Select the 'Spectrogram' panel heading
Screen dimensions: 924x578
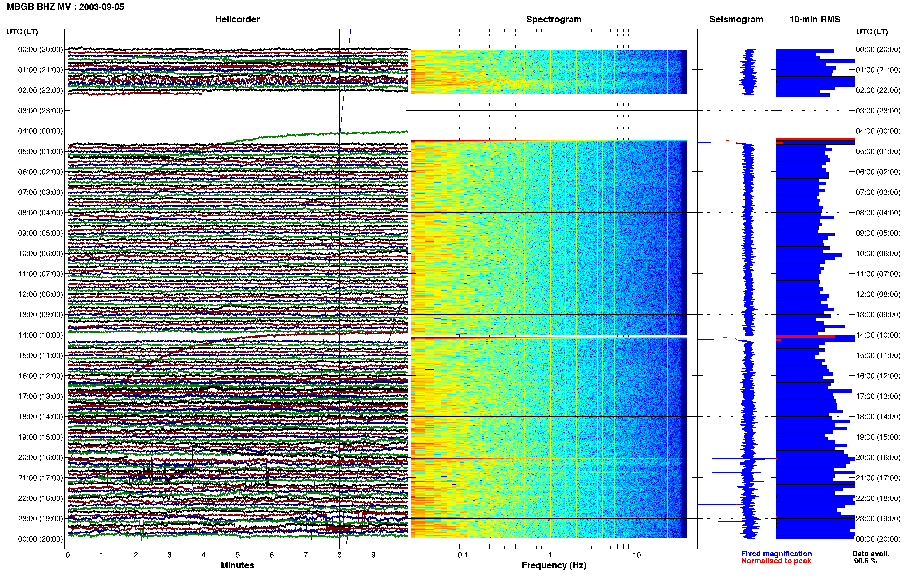pos(554,19)
